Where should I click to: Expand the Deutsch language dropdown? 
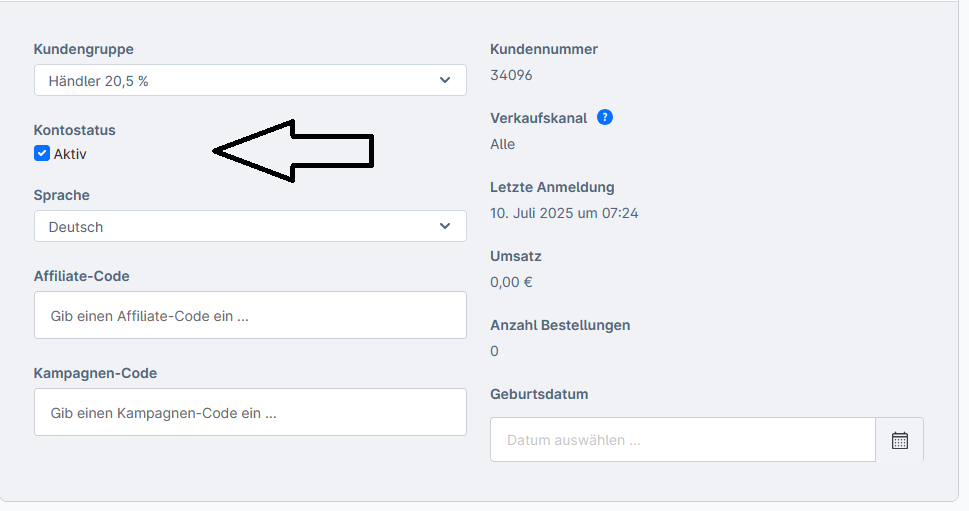coord(240,226)
